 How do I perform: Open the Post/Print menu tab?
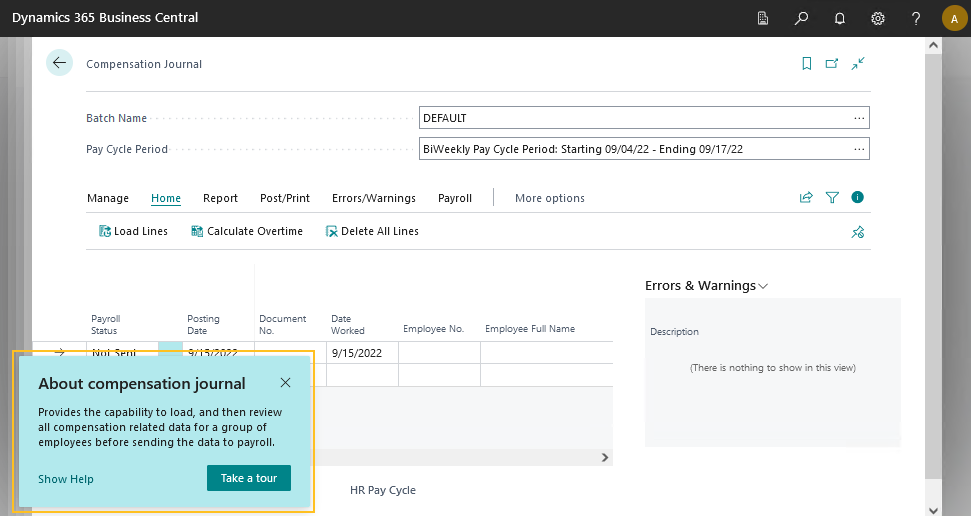[285, 198]
